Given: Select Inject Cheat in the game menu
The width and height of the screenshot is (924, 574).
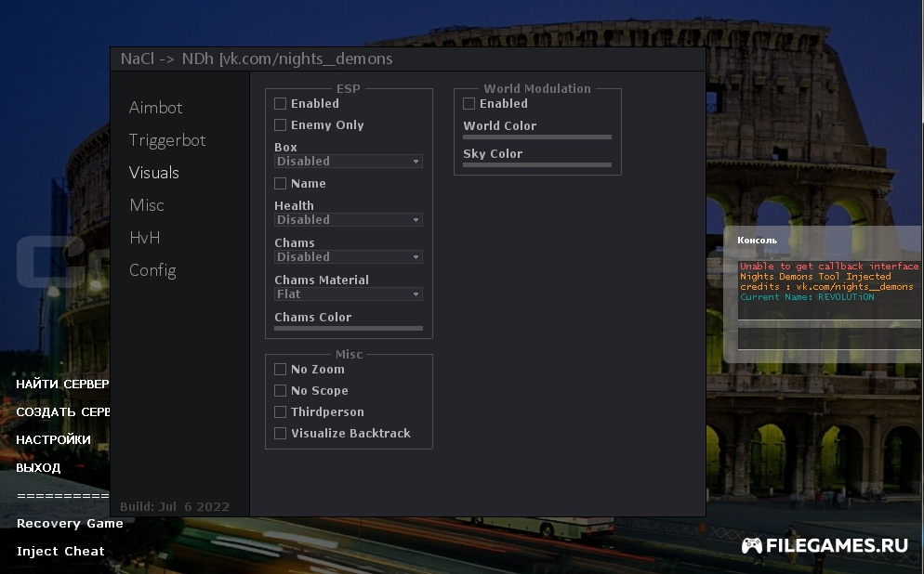Looking at the screenshot, I should coord(60,551).
